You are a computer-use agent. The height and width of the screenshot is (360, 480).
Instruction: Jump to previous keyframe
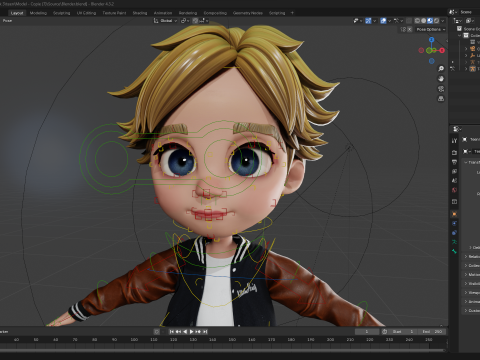pyautogui.click(x=178, y=332)
